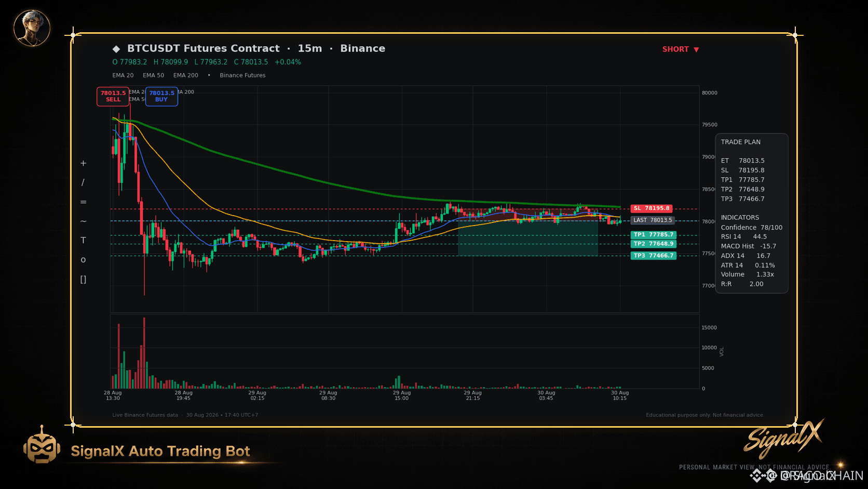This screenshot has height=489, width=868.
Task: Select the circle shape tool
Action: click(83, 260)
